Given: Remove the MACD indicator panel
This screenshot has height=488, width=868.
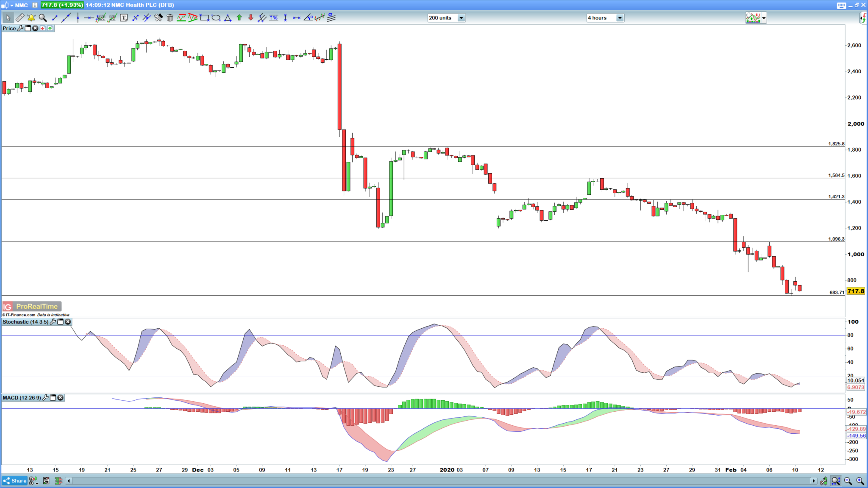Looking at the screenshot, I should [x=61, y=398].
